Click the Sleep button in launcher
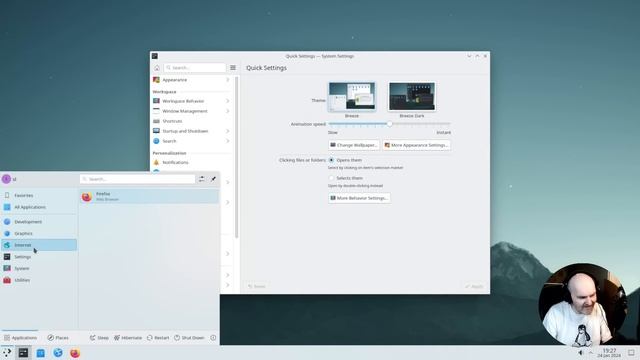The image size is (640, 360). tap(99, 338)
